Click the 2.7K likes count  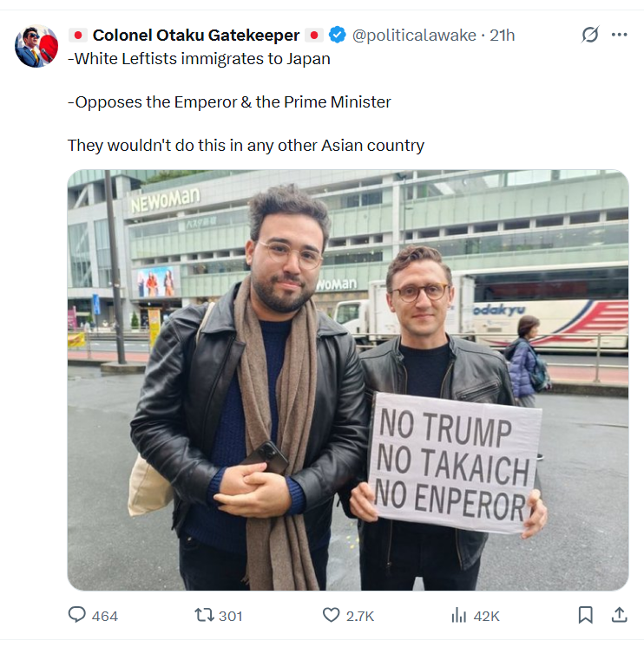(x=360, y=616)
